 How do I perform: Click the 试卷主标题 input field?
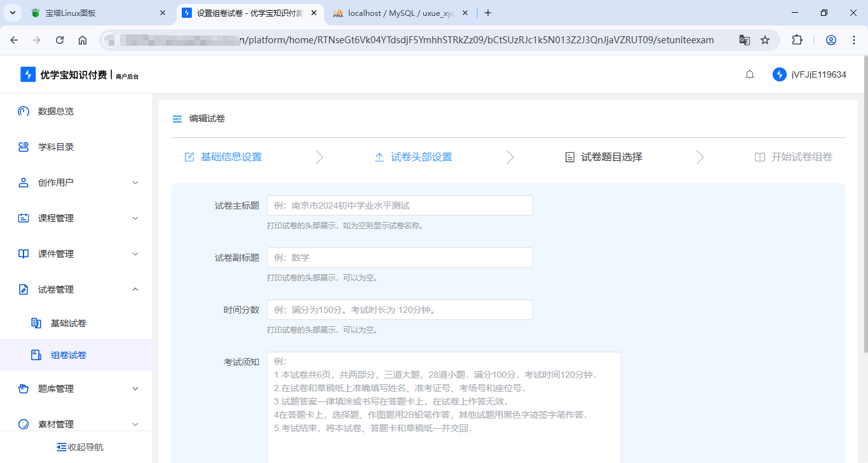(x=399, y=205)
